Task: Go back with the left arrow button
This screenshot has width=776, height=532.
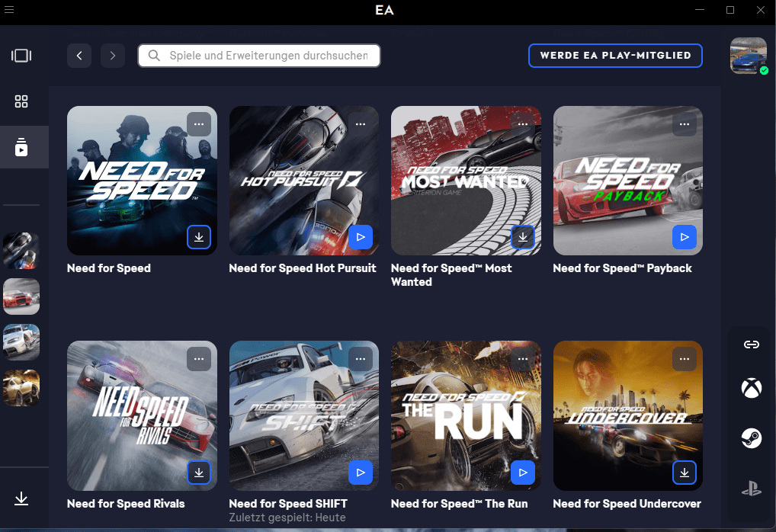Action: tap(79, 56)
